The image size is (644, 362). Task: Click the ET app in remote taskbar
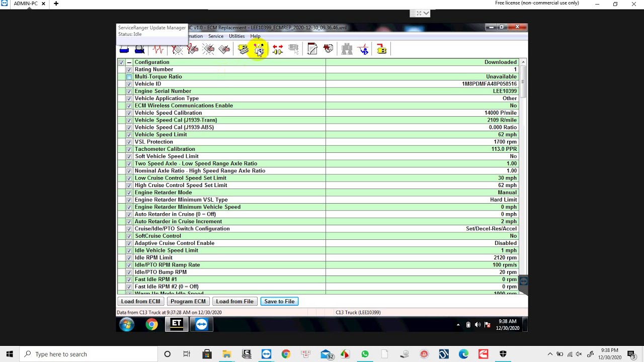[177, 325]
